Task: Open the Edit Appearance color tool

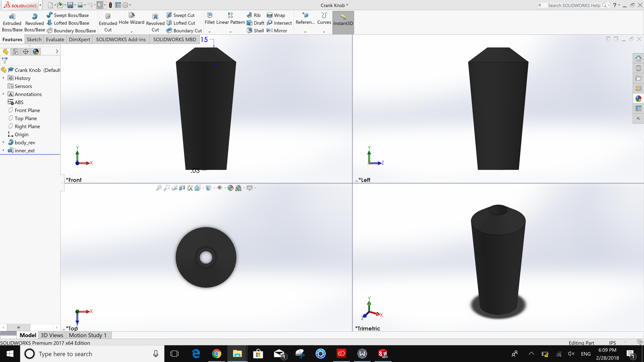Action: [231, 188]
